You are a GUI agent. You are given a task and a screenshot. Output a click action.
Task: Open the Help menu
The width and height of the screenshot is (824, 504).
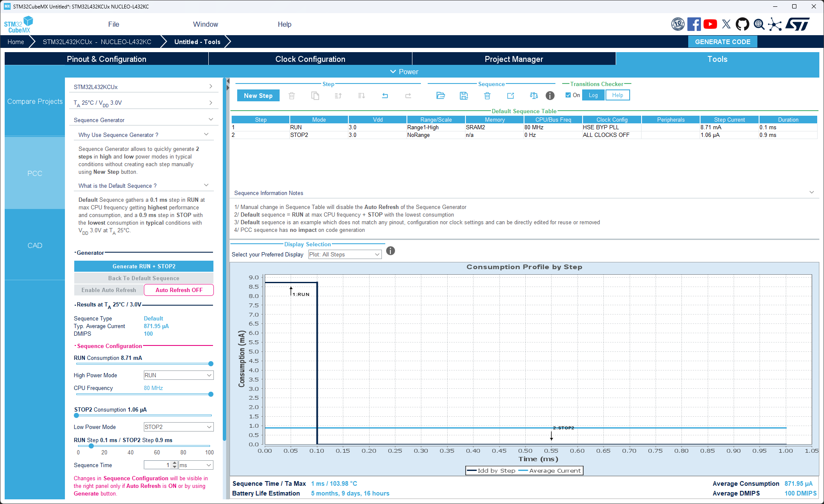pos(284,24)
